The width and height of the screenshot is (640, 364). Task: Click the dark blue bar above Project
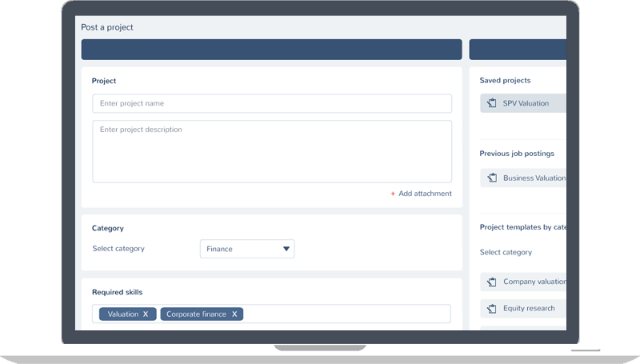click(272, 50)
